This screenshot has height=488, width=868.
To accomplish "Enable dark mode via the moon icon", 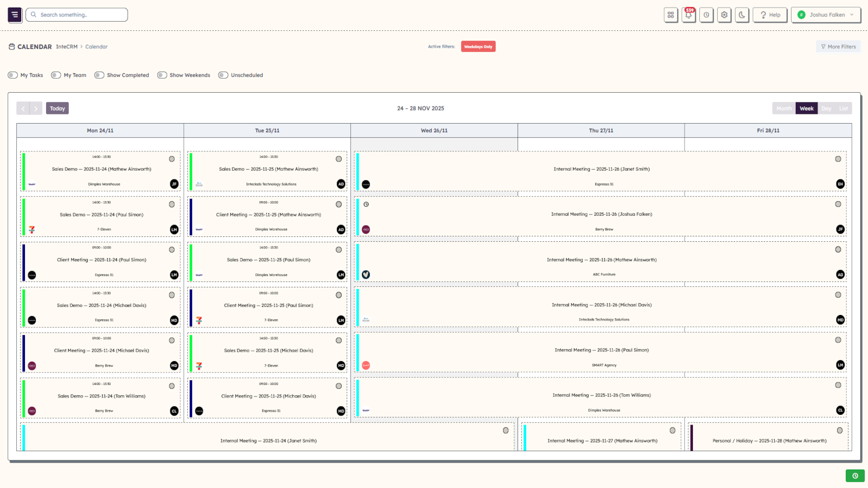I will pyautogui.click(x=742, y=15).
